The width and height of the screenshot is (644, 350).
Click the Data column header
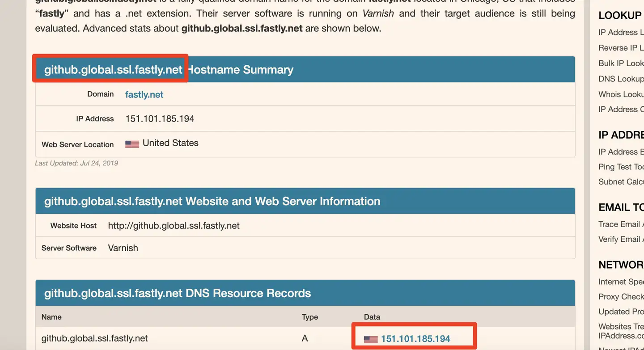(372, 317)
